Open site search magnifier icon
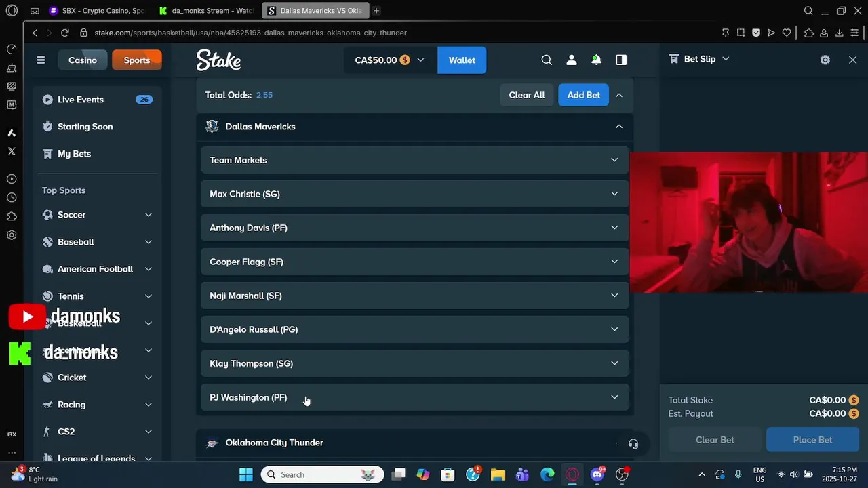868x488 pixels. pyautogui.click(x=547, y=60)
